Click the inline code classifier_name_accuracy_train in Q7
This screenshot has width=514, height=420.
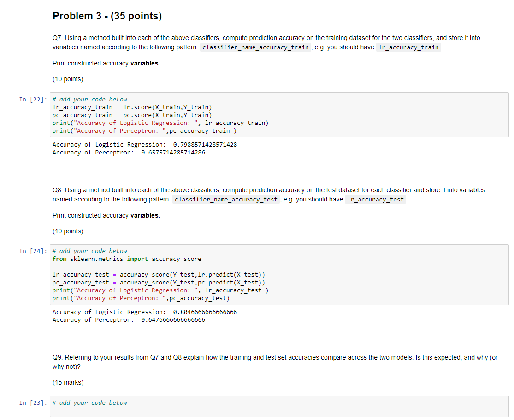(x=255, y=47)
